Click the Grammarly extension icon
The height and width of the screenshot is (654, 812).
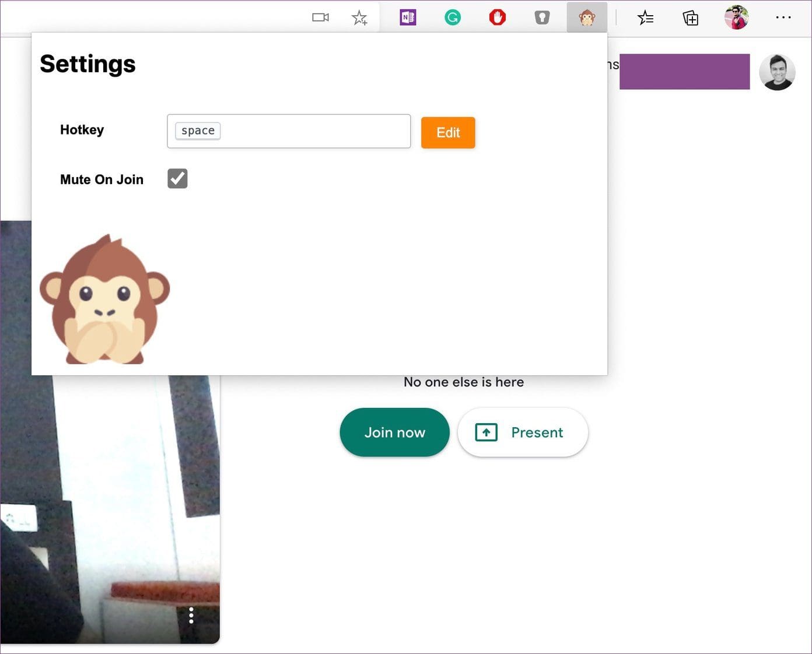453,17
